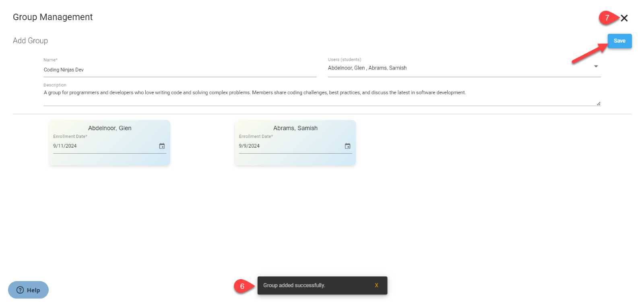Click the question mark Help icon
This screenshot has width=644, height=302.
click(x=20, y=290)
